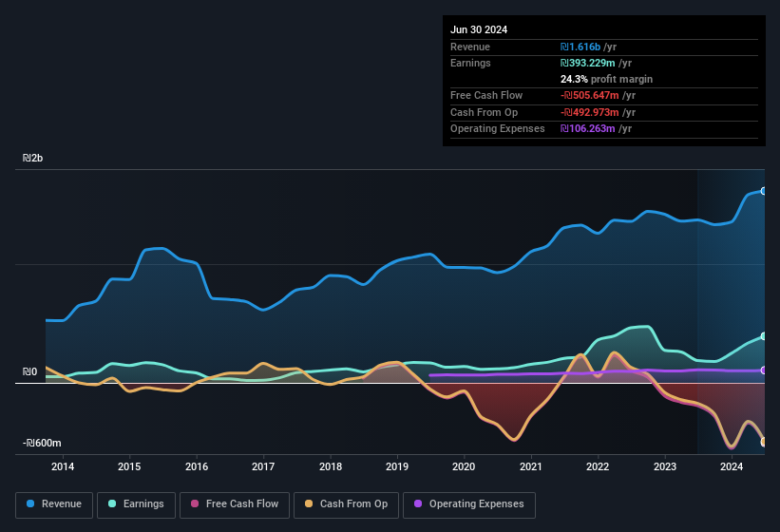The image size is (780, 532).
Task: Click the Cash From Op endpoint marker
Action: (x=764, y=442)
